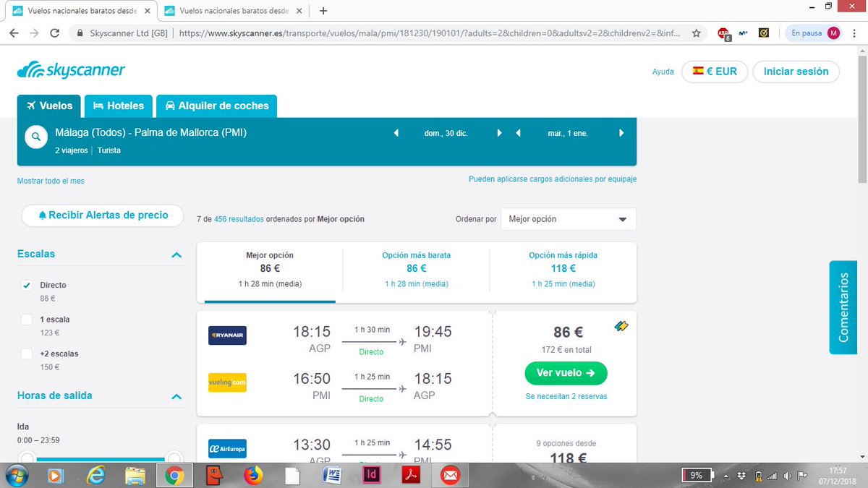Click the Málaga - Palma de Mallorca route summary
Viewport: 868px width, 488px height.
coord(151,133)
